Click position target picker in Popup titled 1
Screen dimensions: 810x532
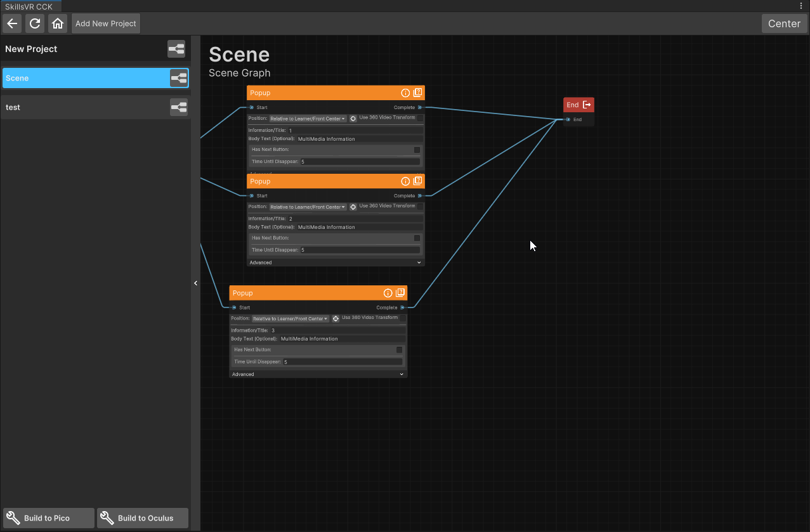[353, 119]
